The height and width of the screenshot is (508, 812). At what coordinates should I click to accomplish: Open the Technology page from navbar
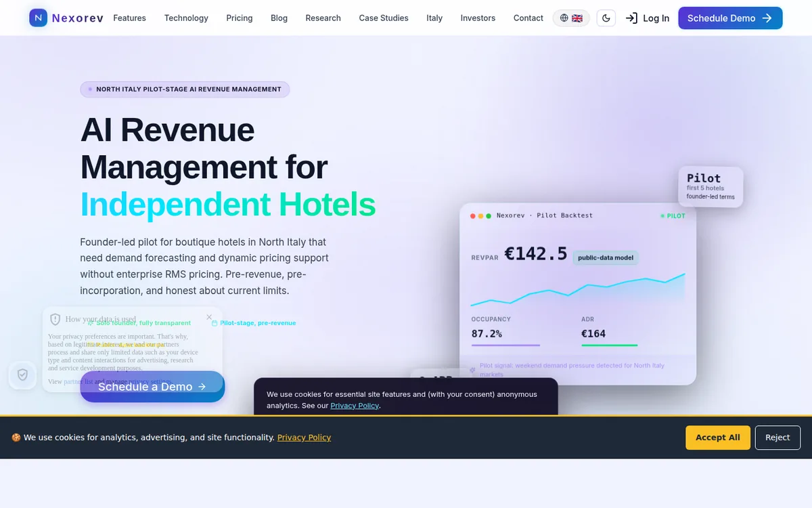click(x=186, y=18)
